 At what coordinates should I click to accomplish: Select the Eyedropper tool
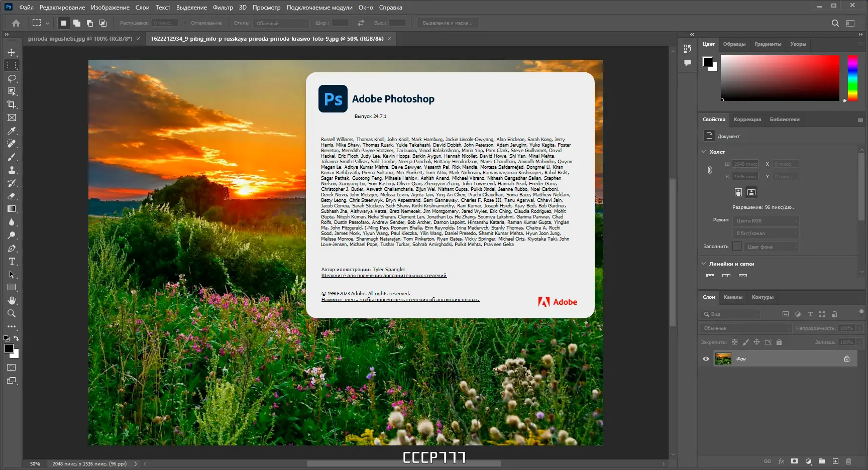(11, 131)
